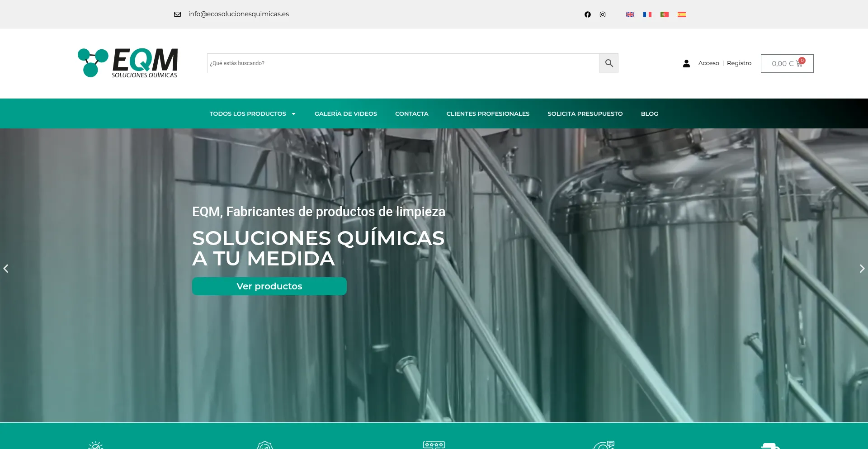Image resolution: width=868 pixels, height=449 pixels.
Task: Open Clientes Profesionales menu item
Action: (x=488, y=113)
